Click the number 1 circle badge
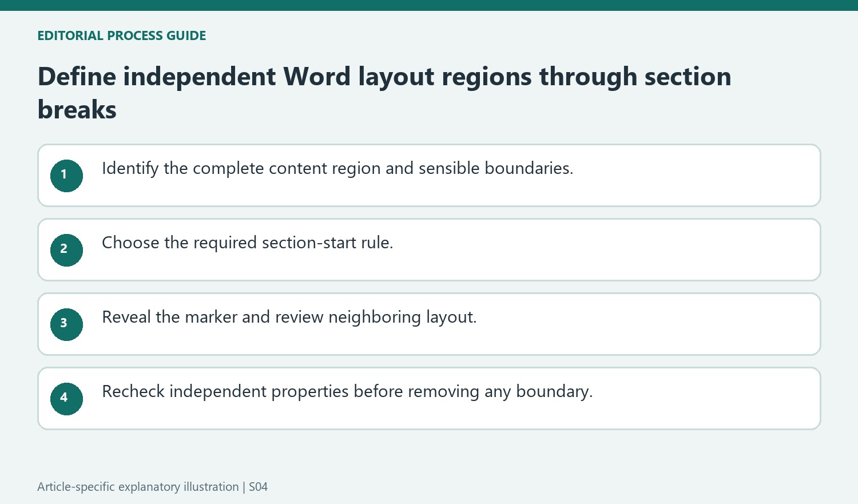858x504 pixels. [x=66, y=176]
